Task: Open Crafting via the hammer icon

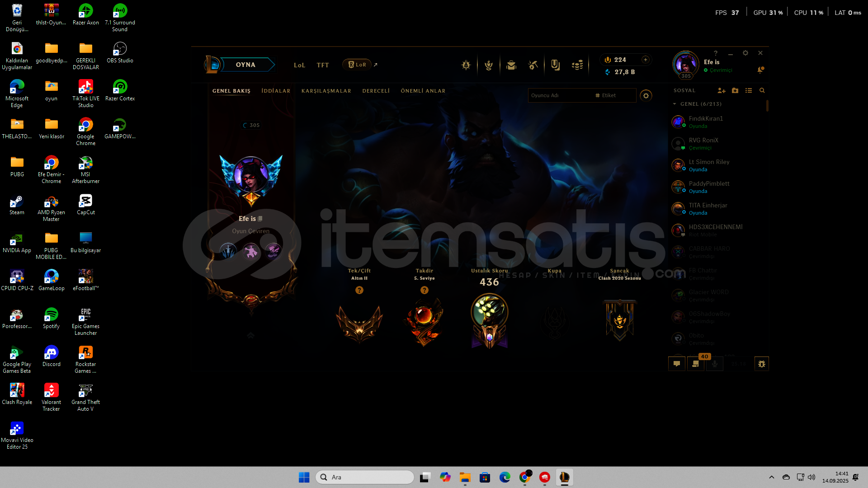Action: click(x=533, y=65)
